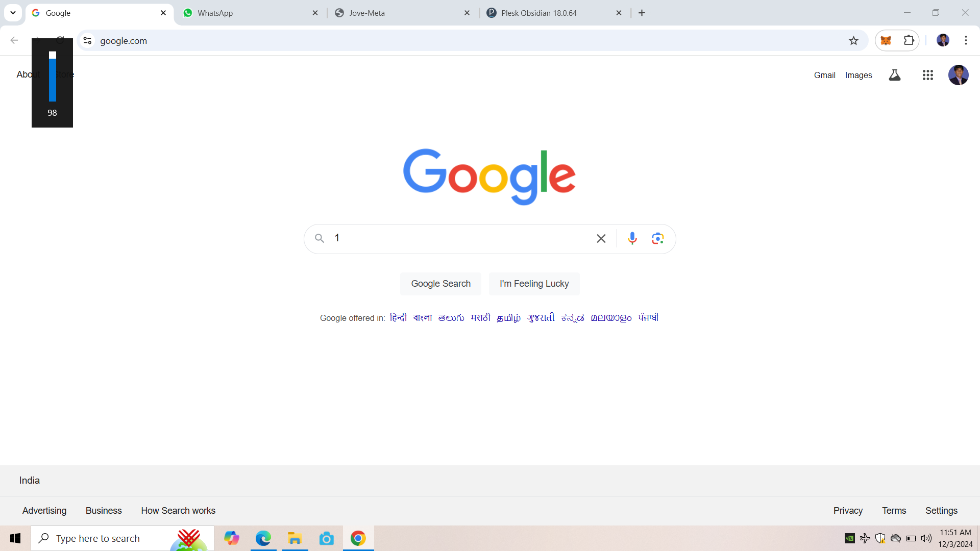Open the tab search dropdown arrow
Viewport: 980px width, 551px height.
tap(13, 13)
